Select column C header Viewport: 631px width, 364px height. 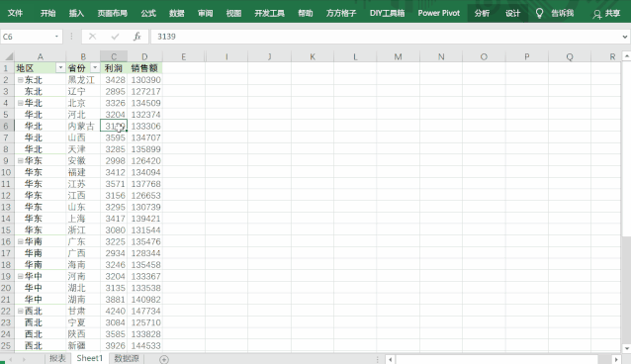tap(114, 56)
